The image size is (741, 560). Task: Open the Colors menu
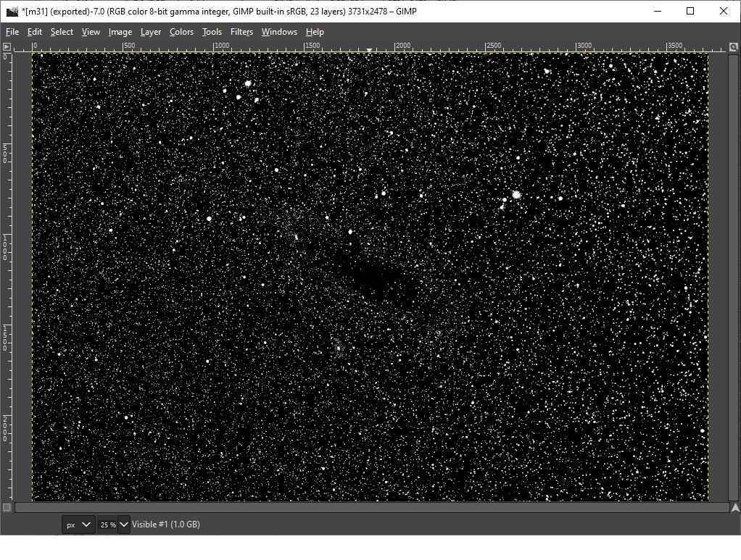181,32
